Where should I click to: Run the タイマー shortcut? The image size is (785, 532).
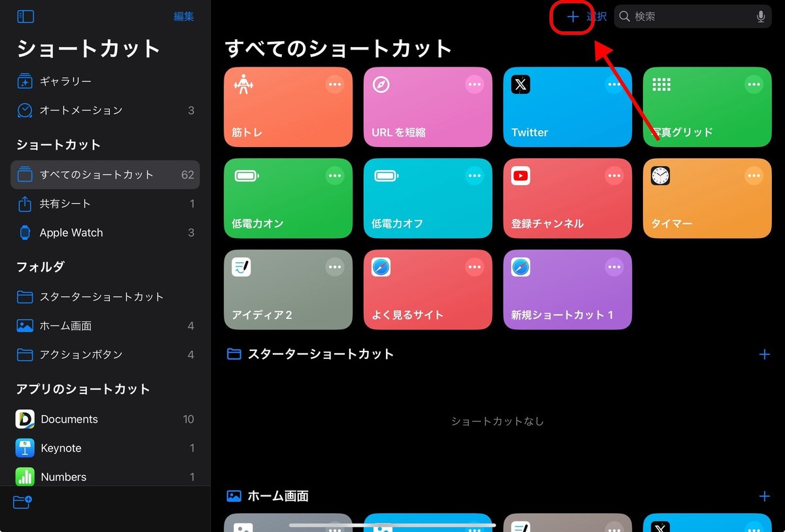tap(708, 199)
